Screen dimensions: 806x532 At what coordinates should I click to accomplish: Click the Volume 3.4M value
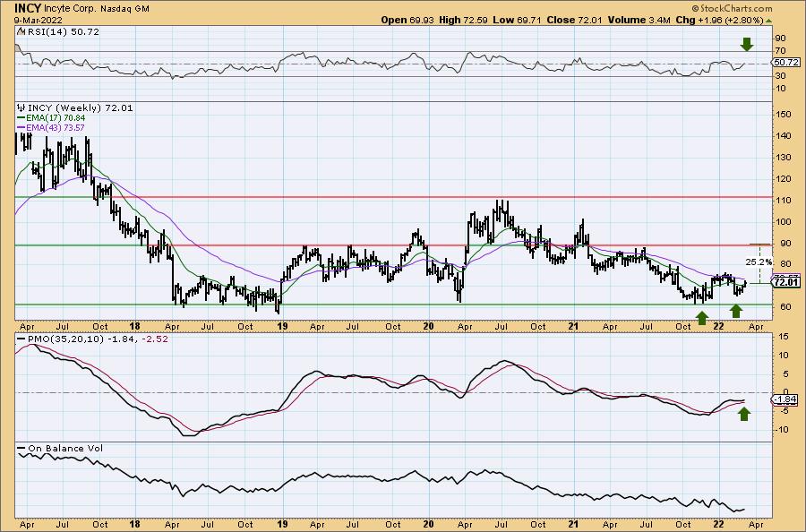pyautogui.click(x=639, y=20)
